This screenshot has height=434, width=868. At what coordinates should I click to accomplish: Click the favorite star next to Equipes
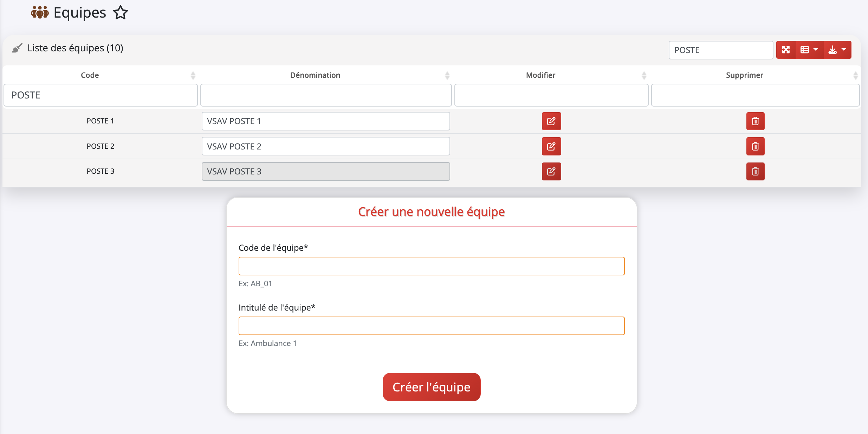[121, 13]
